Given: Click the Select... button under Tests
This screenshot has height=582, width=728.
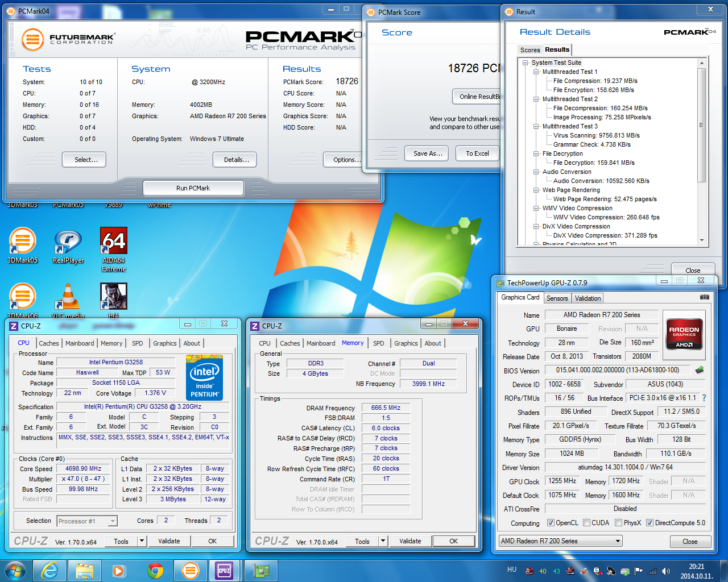Looking at the screenshot, I should point(84,160).
